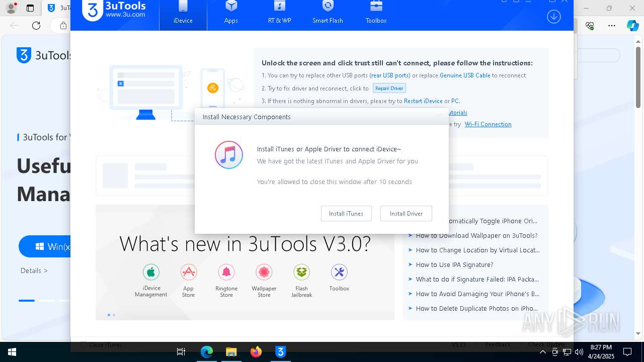Select the second webpage slider indicator
Viewport: 644px width, 362px height.
(x=47, y=301)
